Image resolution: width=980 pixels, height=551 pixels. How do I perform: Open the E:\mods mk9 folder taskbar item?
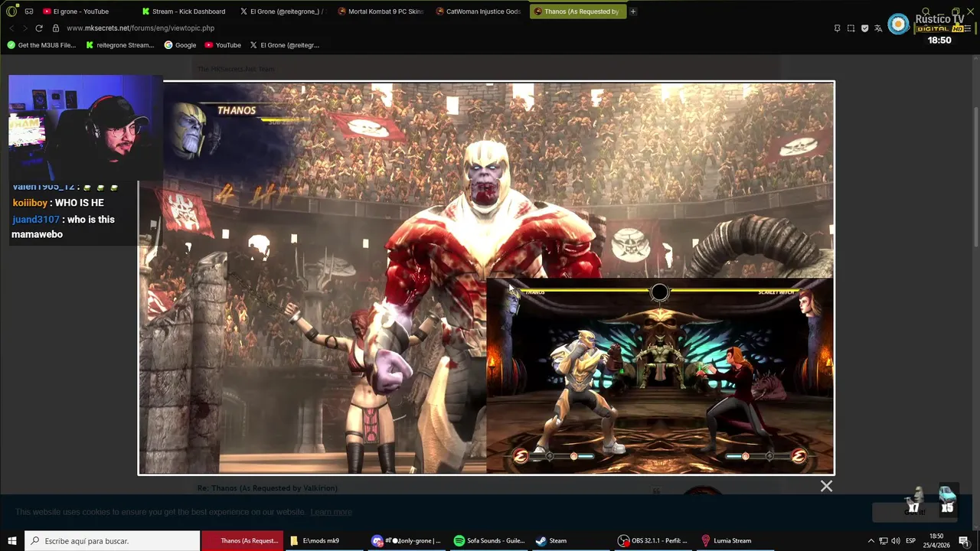click(324, 541)
